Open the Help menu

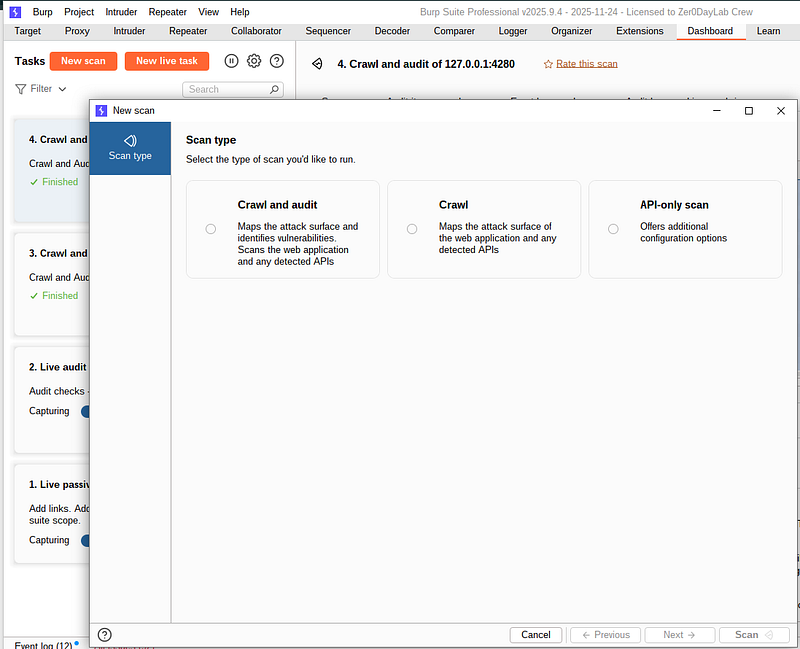click(x=239, y=12)
